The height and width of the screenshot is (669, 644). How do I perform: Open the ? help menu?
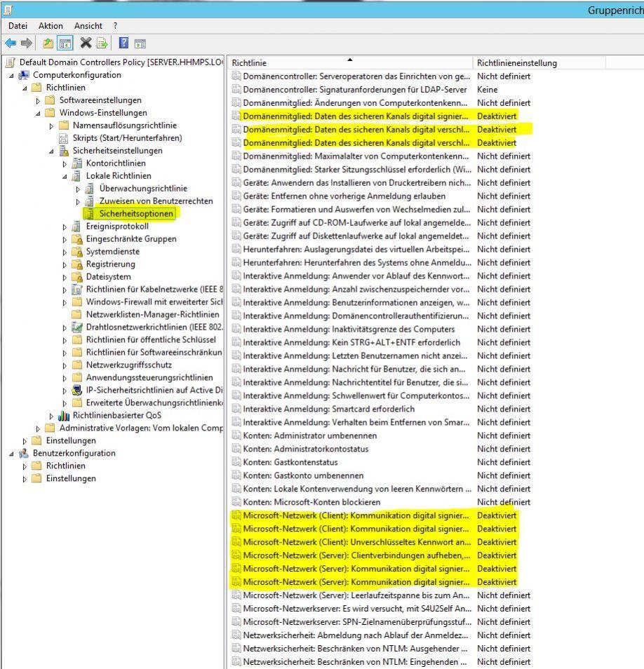115,26
